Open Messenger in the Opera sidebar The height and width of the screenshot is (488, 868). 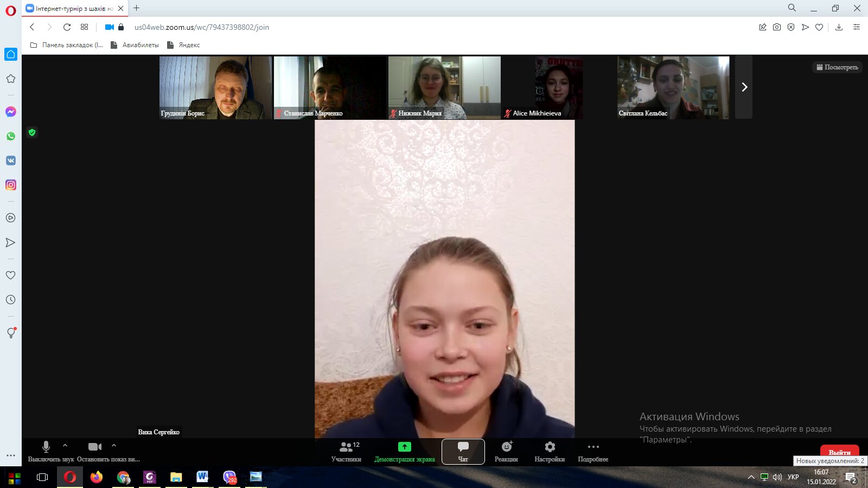[x=11, y=112]
